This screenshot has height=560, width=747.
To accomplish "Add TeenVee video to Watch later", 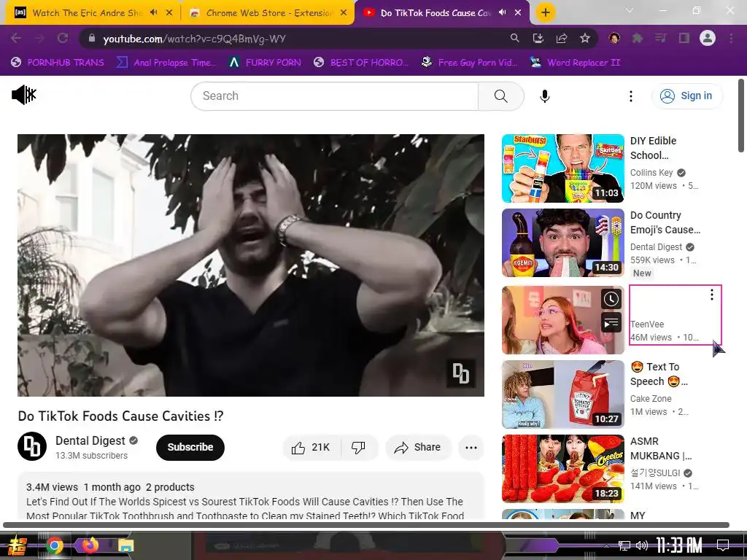I will click(611, 299).
